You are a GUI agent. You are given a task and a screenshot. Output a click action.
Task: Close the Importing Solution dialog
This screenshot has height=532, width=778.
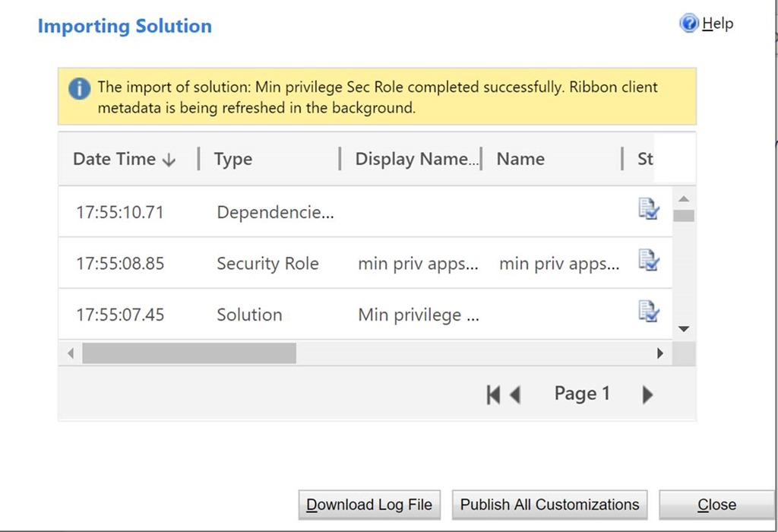click(716, 505)
